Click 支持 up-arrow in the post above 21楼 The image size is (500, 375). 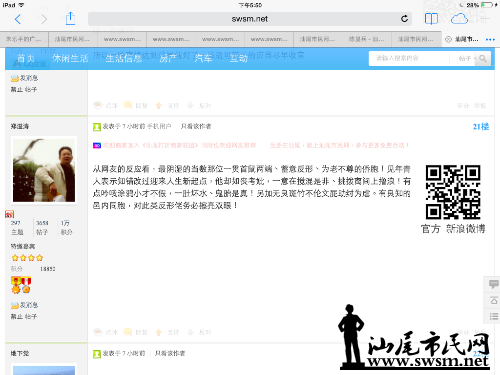[167, 106]
